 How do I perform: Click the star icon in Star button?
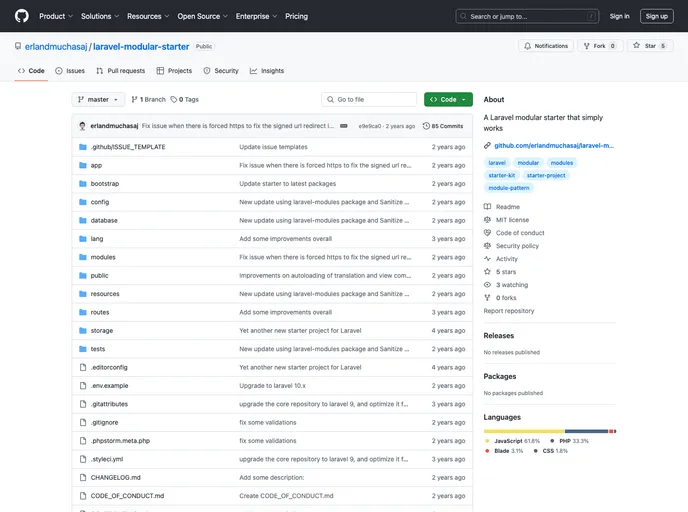pos(636,45)
